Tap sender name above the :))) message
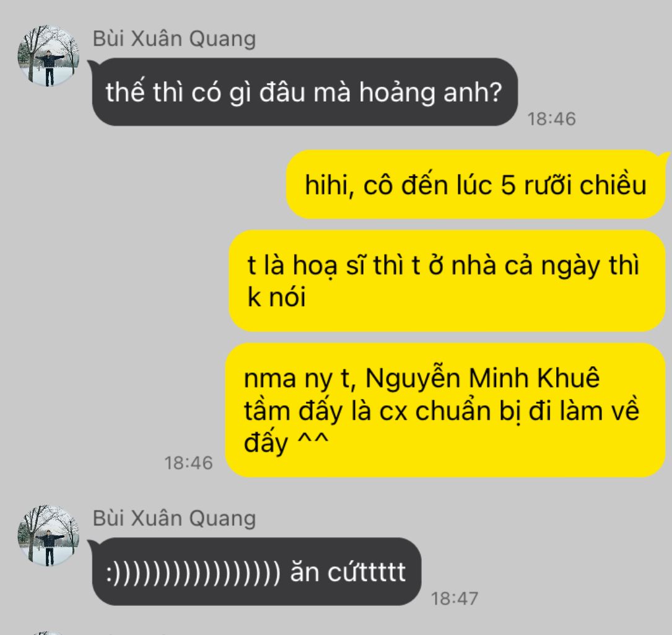 pos(175,518)
